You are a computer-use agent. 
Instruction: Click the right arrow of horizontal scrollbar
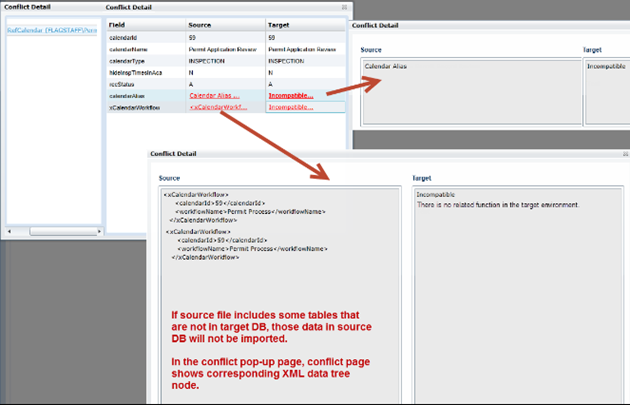(x=96, y=231)
